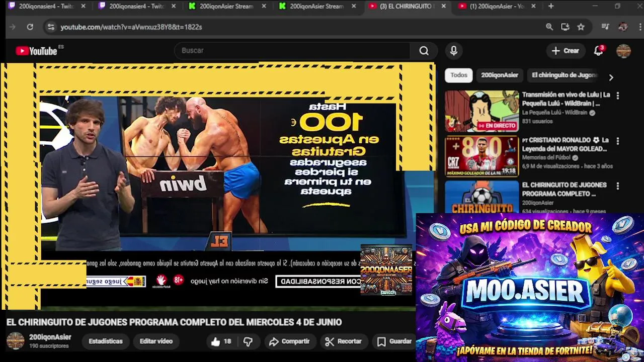The width and height of the screenshot is (644, 362).
Task: Start voice search with microphone
Action: 454,50
